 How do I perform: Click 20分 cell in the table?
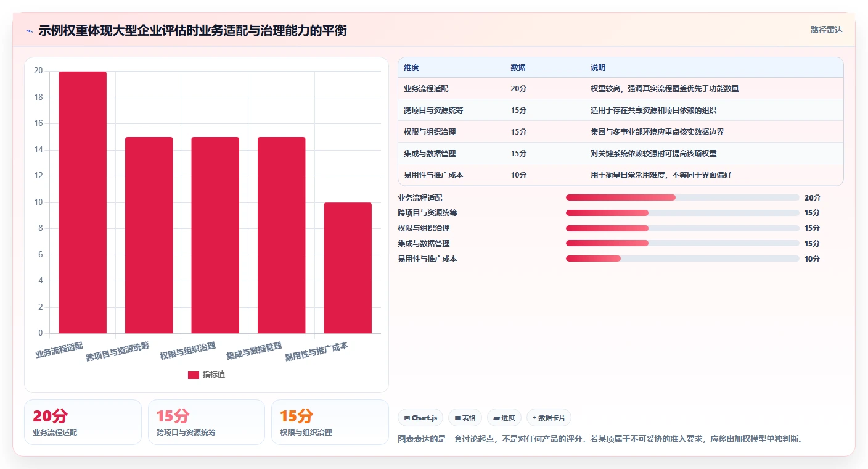click(518, 89)
